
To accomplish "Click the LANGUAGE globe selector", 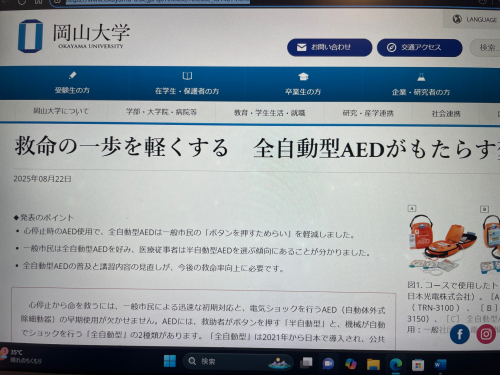I will click(x=473, y=19).
